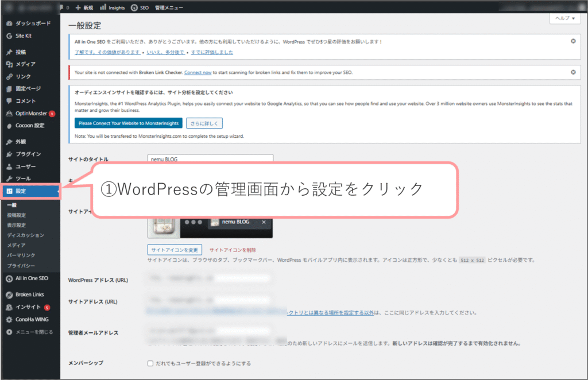
Task: Open Site Kit from sidebar icon
Action: (x=9, y=36)
